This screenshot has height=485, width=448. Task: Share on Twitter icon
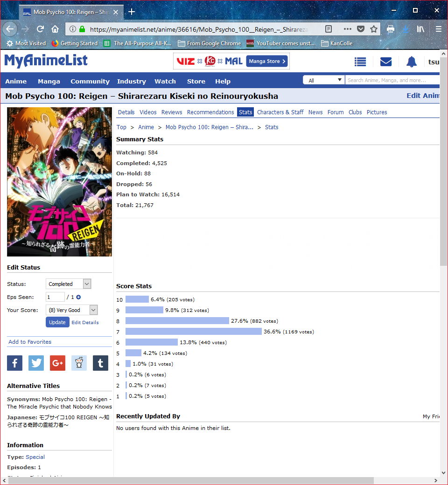click(36, 363)
